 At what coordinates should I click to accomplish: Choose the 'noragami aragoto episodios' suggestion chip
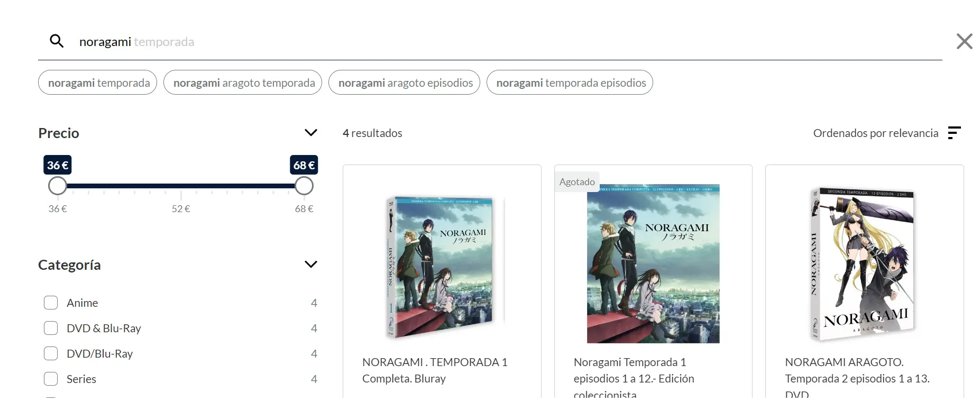pos(405,83)
